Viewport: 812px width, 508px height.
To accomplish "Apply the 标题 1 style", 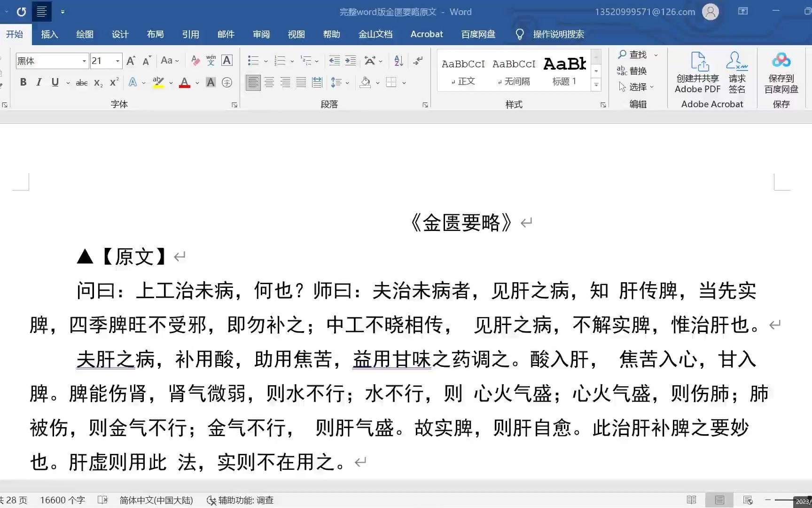I will coord(565,71).
